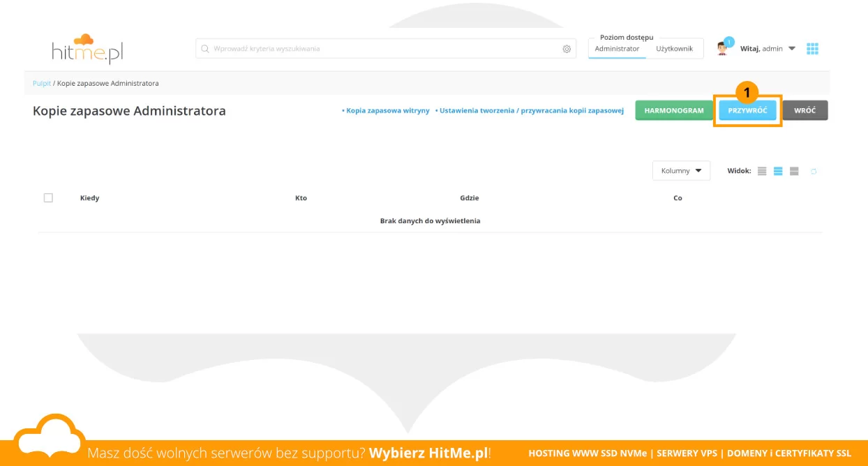The height and width of the screenshot is (466, 868).
Task: Focus the search criteria input field
Action: [386, 49]
